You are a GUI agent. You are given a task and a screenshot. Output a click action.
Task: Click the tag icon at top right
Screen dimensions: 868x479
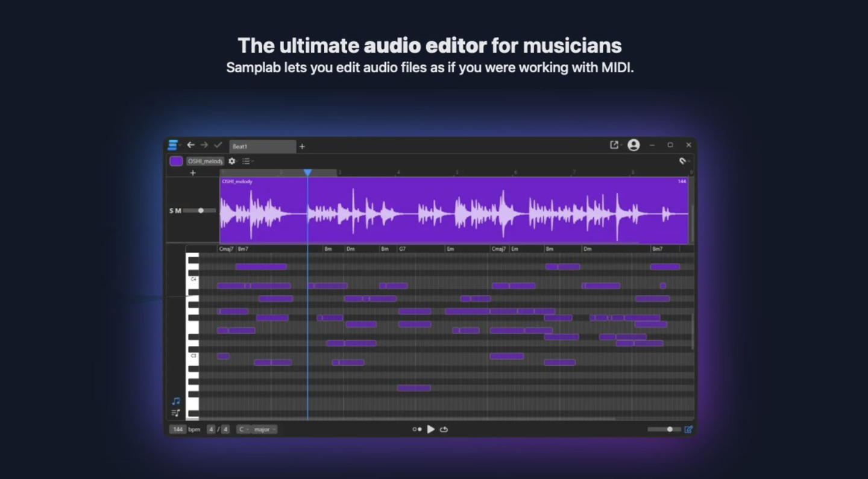tap(683, 161)
